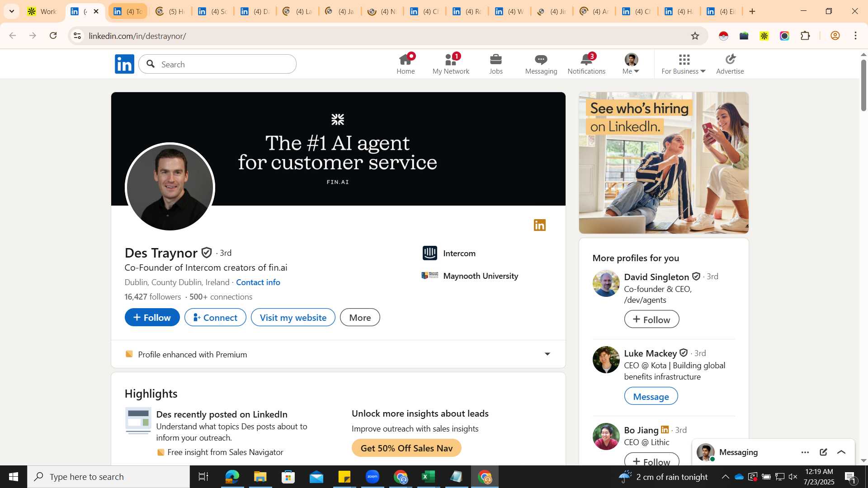Open the 500+ connections link
This screenshot has height=488, width=868.
coord(221,297)
